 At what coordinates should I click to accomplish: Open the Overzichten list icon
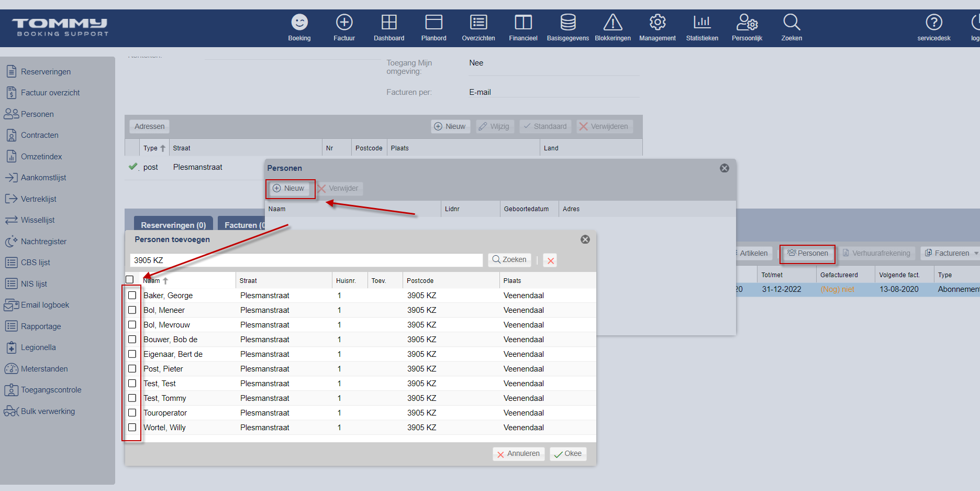[x=478, y=23]
